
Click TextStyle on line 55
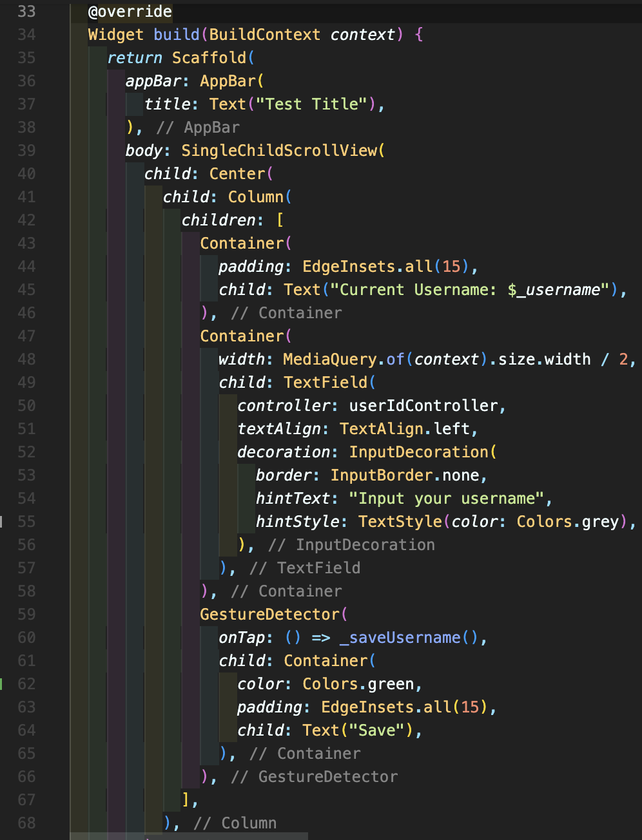click(x=400, y=522)
